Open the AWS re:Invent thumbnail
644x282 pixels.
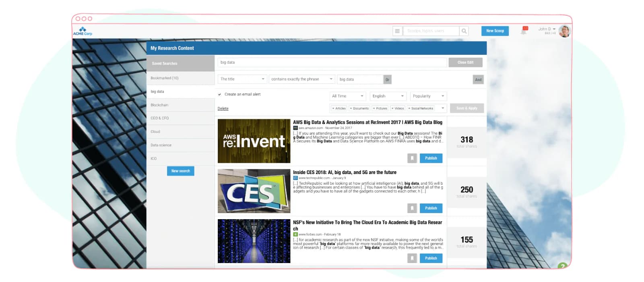(254, 141)
